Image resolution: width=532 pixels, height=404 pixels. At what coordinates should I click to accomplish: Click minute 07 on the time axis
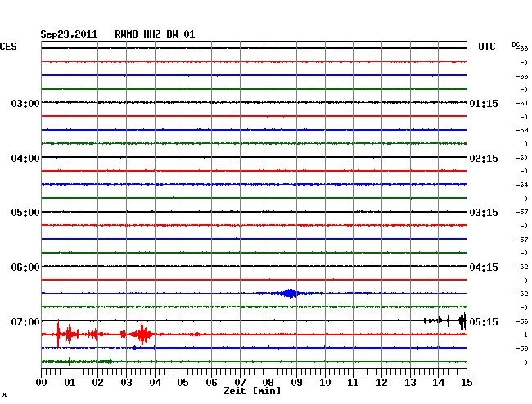click(240, 382)
